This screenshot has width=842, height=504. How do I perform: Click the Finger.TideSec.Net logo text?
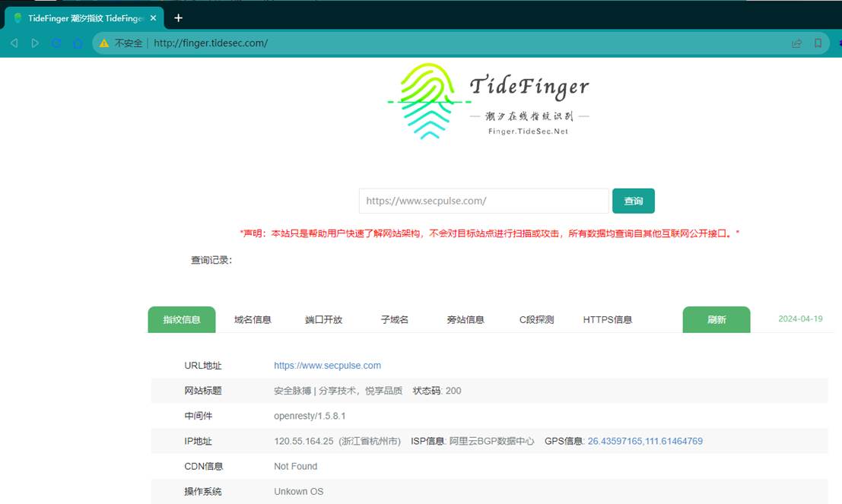pyautogui.click(x=528, y=132)
